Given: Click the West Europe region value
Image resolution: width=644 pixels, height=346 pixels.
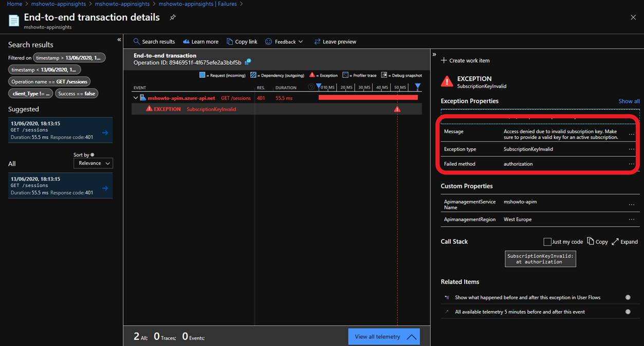Looking at the screenshot, I should (518, 220).
